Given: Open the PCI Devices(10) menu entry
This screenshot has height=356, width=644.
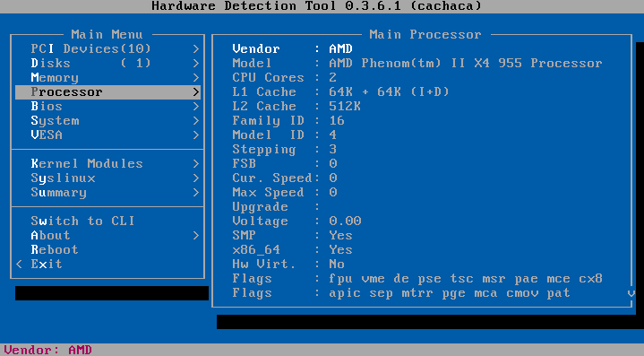Looking at the screenshot, I should pos(107,49).
